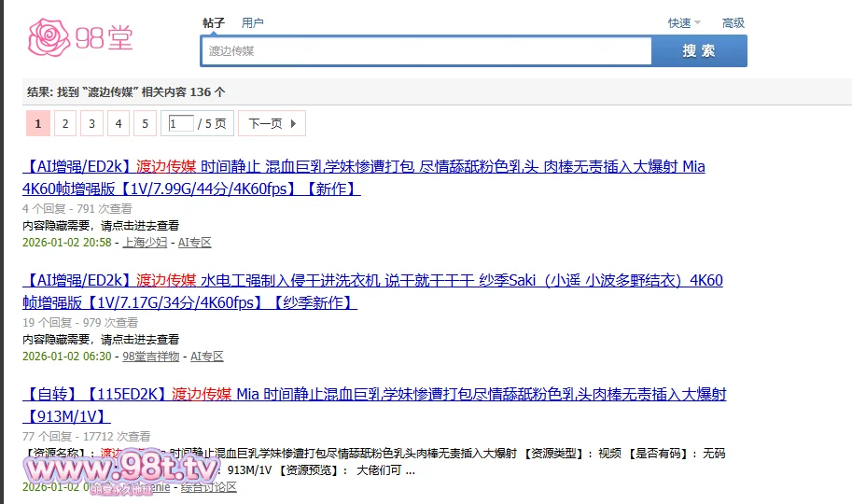Select page 1 in pagination
This screenshot has height=504, width=852.
[x=37, y=123]
